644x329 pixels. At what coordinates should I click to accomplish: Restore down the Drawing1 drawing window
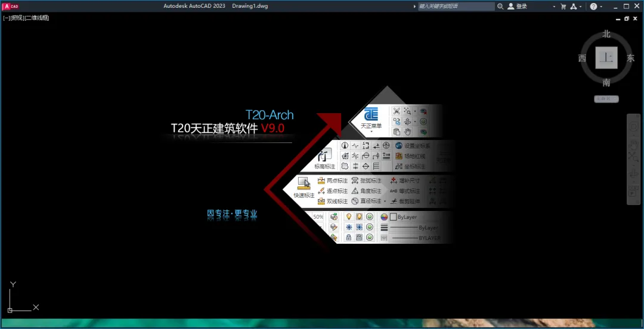click(x=626, y=18)
